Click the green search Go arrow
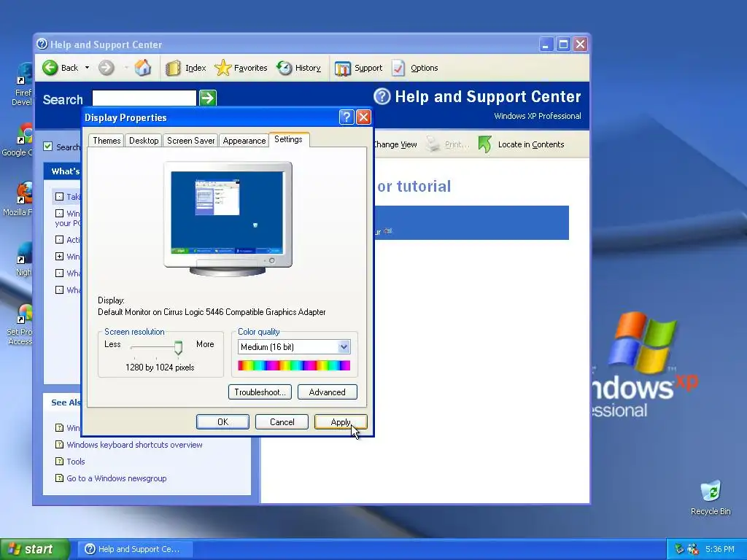 (x=208, y=98)
